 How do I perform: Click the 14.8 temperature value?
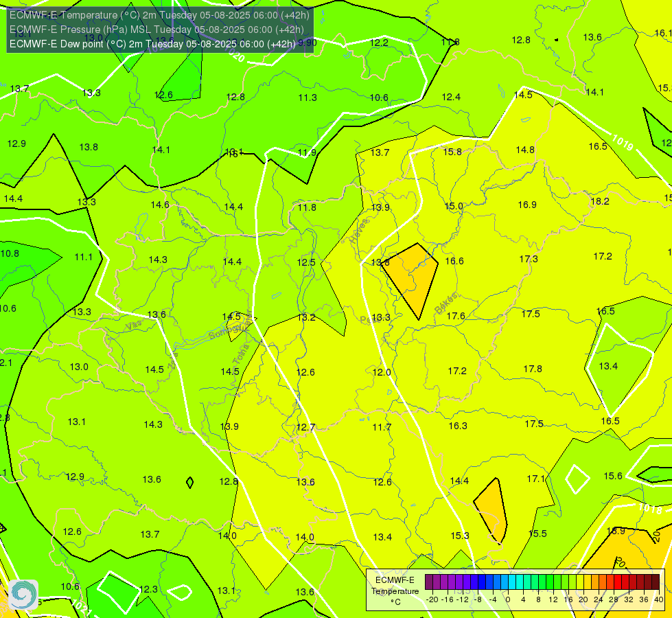point(525,150)
